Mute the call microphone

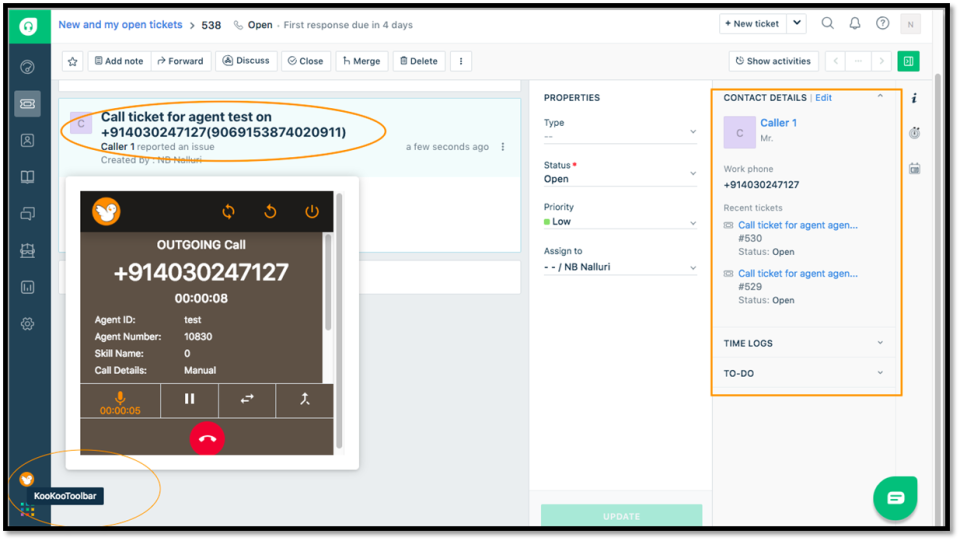(120, 401)
